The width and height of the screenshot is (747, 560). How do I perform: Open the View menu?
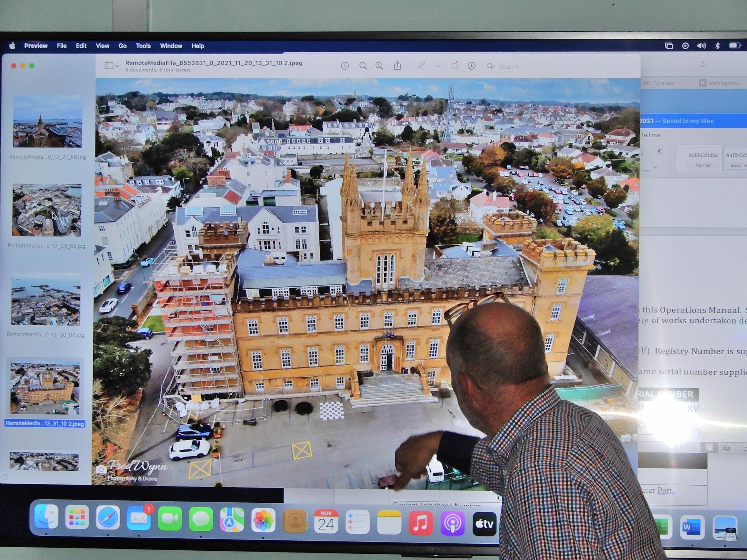coord(103,46)
